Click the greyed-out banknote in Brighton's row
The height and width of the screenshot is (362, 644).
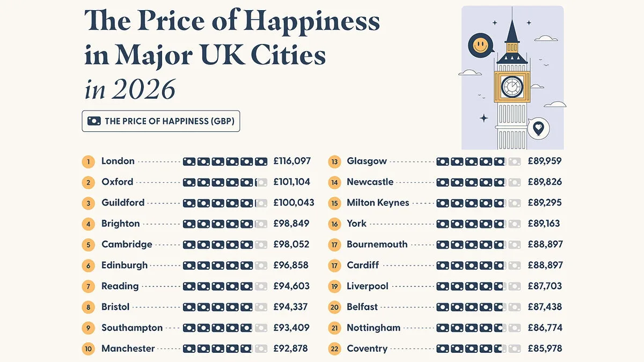[261, 224]
